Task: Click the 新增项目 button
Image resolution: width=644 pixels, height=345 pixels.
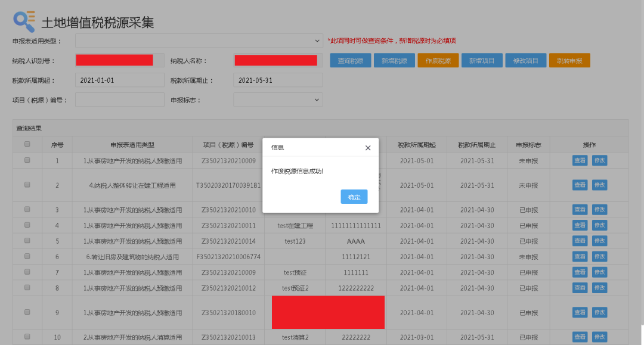Action: 482,60
